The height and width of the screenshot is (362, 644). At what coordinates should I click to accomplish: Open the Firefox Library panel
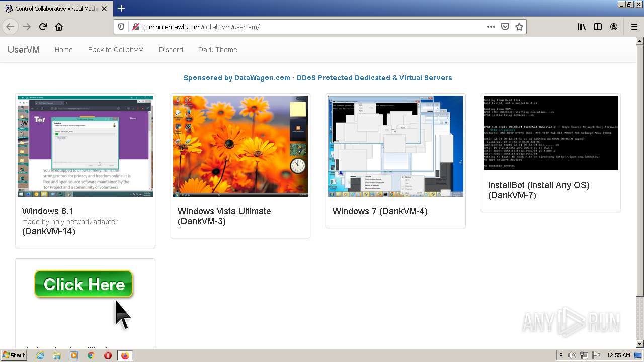click(x=582, y=27)
